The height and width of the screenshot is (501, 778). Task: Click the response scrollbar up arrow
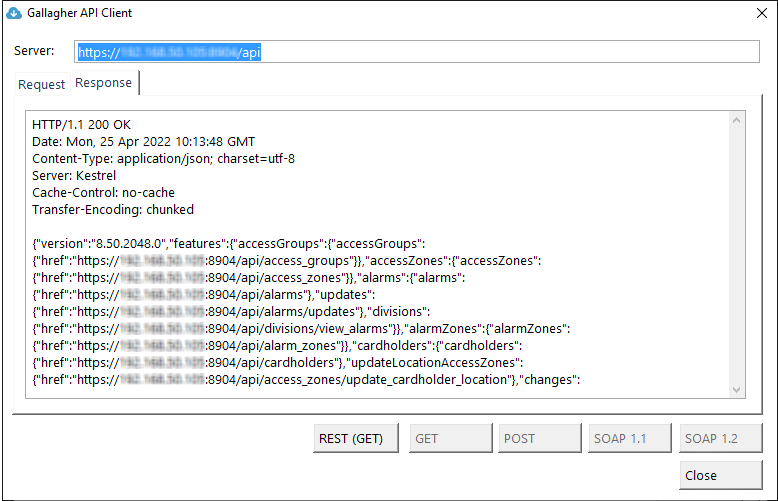pos(736,120)
